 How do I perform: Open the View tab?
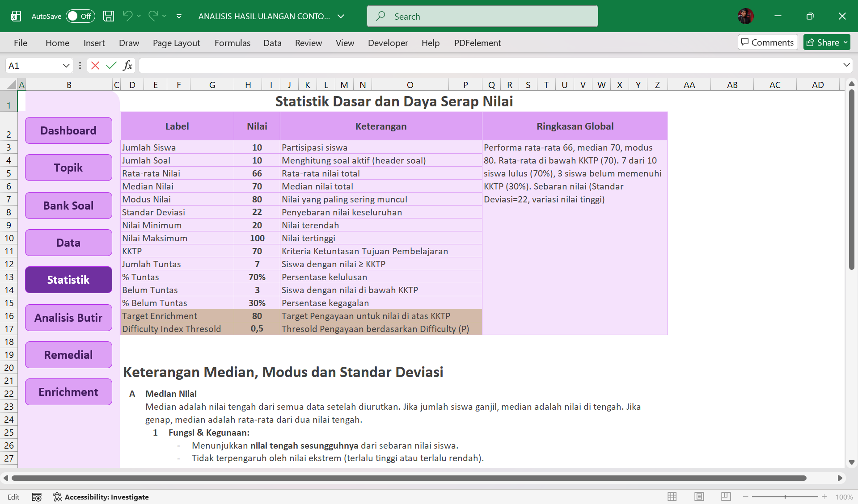click(345, 43)
